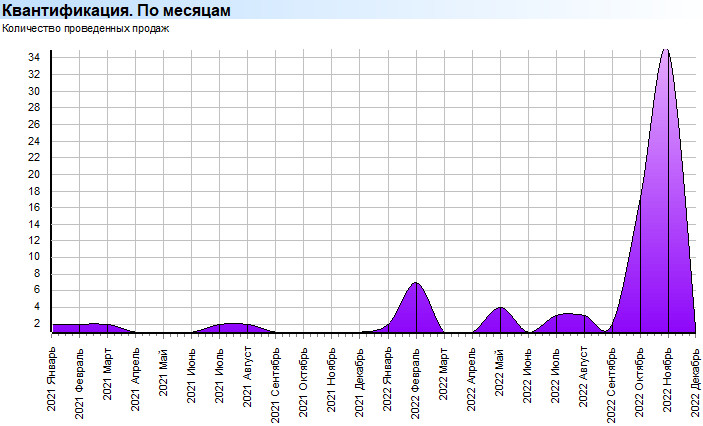Click the y-axis label 6
The height and width of the screenshot is (426, 703).
click(x=37, y=290)
